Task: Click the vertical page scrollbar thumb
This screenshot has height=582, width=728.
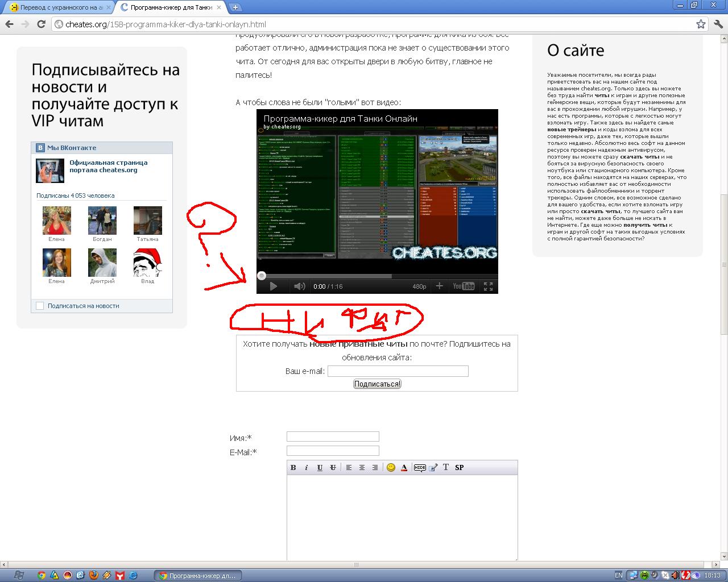Action: coord(724,264)
